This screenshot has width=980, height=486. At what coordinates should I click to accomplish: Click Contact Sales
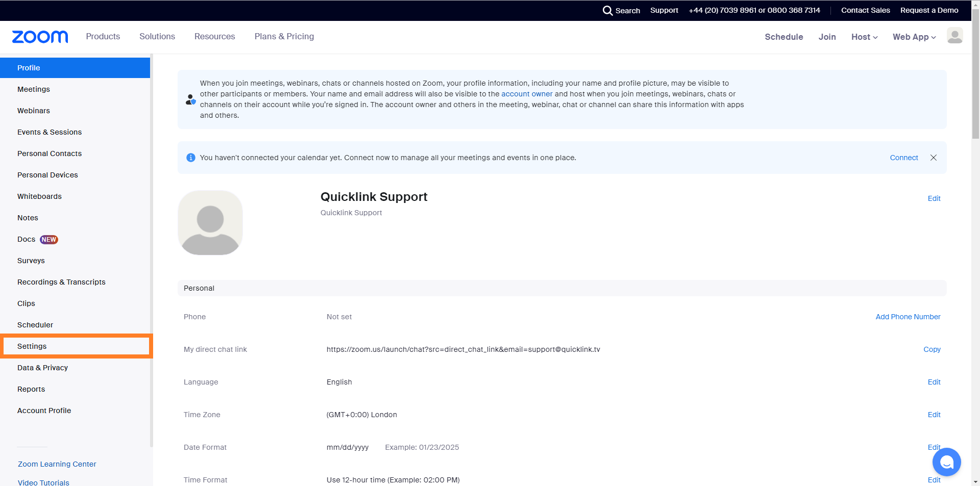tap(866, 10)
